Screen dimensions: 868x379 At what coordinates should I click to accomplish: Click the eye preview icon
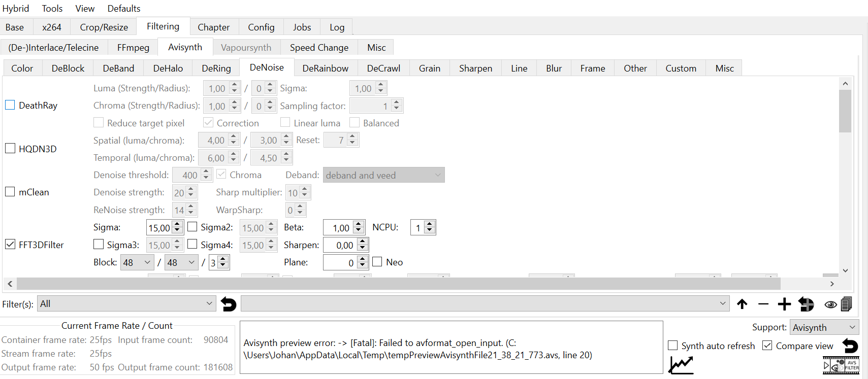click(x=830, y=304)
